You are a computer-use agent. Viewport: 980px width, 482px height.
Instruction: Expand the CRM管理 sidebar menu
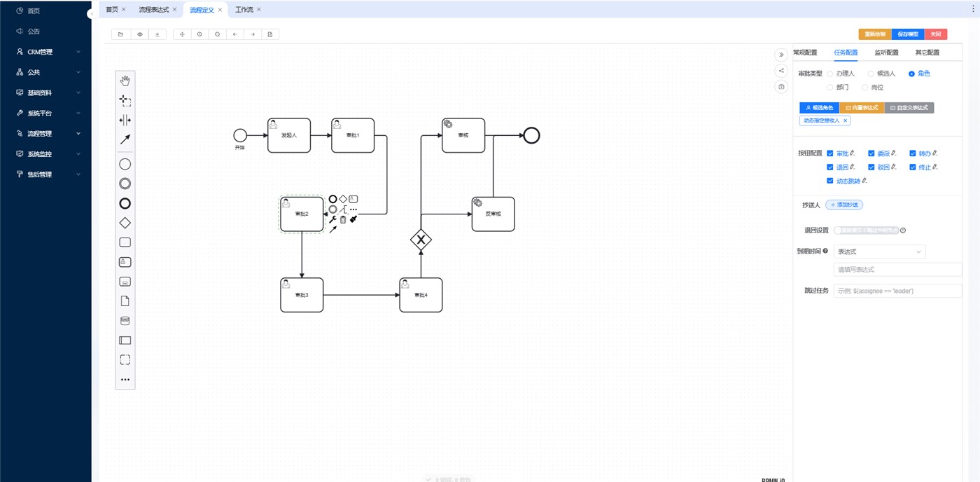[x=46, y=52]
